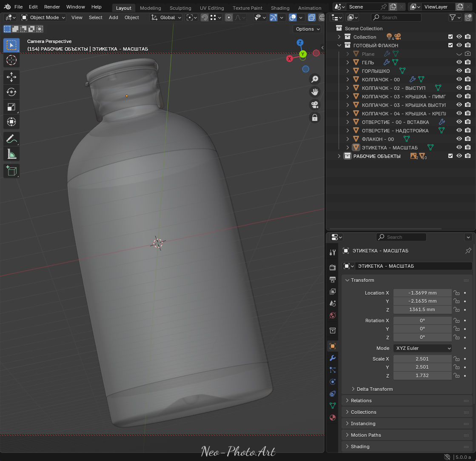Open the Modifiers wrench properties tab
This screenshot has width=476, height=461.
point(333,358)
